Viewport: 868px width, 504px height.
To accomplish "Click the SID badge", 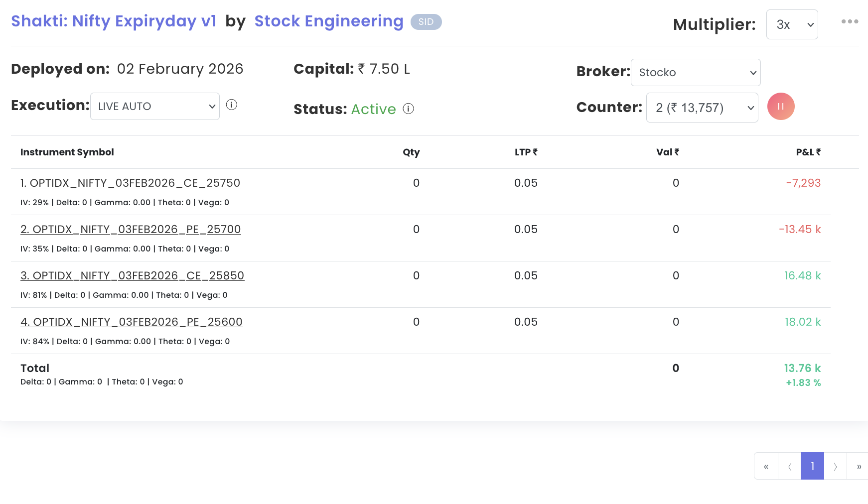I will pos(426,22).
